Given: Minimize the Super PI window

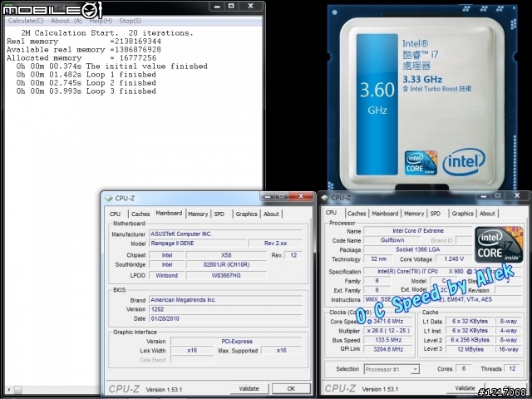Looking at the screenshot, I should tap(217, 6).
